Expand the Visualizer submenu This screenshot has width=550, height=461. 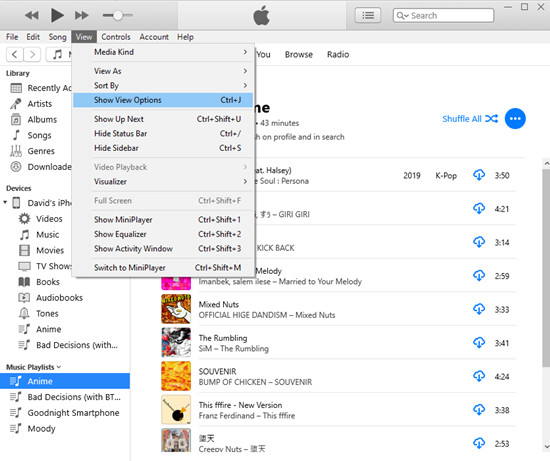pyautogui.click(x=163, y=181)
